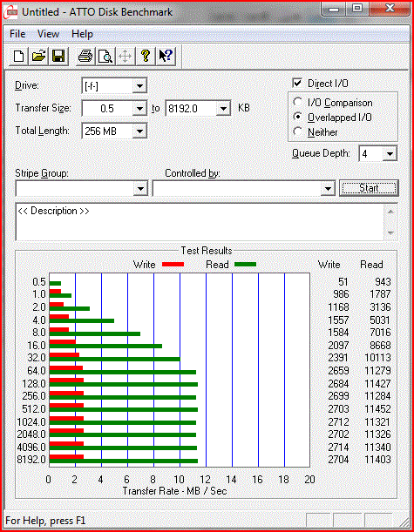Open the File menu
The width and height of the screenshot is (414, 532).
pos(17,34)
